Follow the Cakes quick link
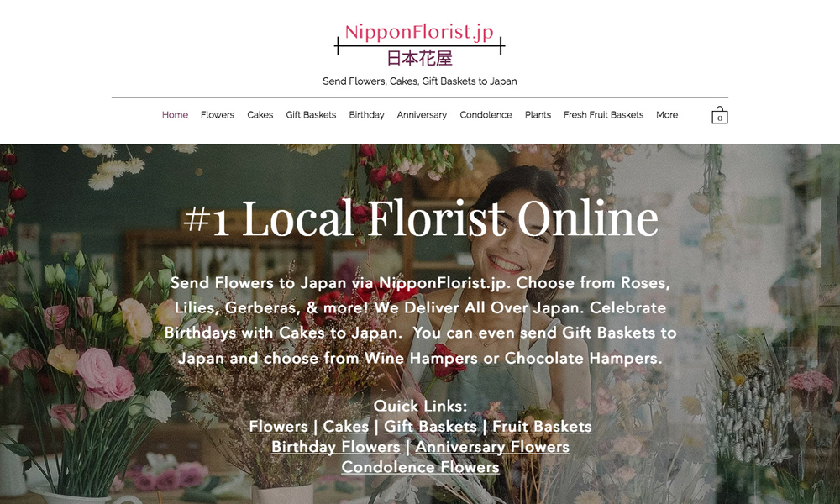This screenshot has height=504, width=840. 345,427
